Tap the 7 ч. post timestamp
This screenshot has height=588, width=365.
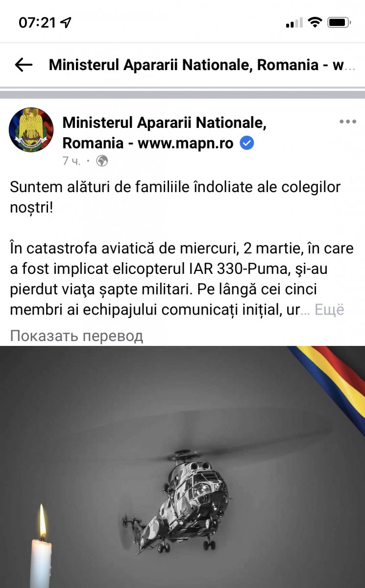click(71, 161)
